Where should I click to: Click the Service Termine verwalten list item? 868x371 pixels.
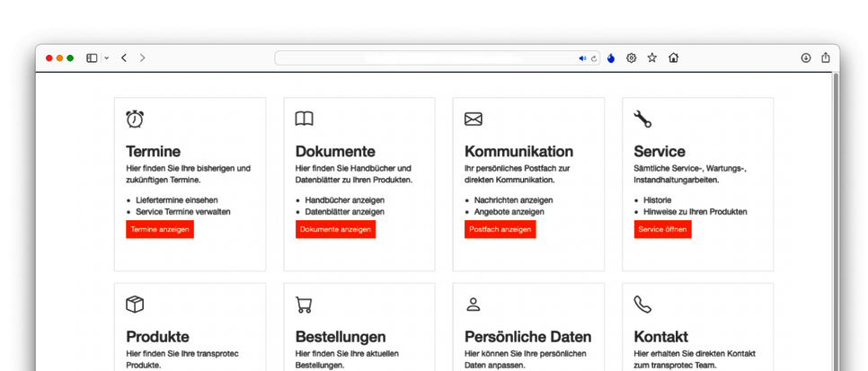point(183,211)
